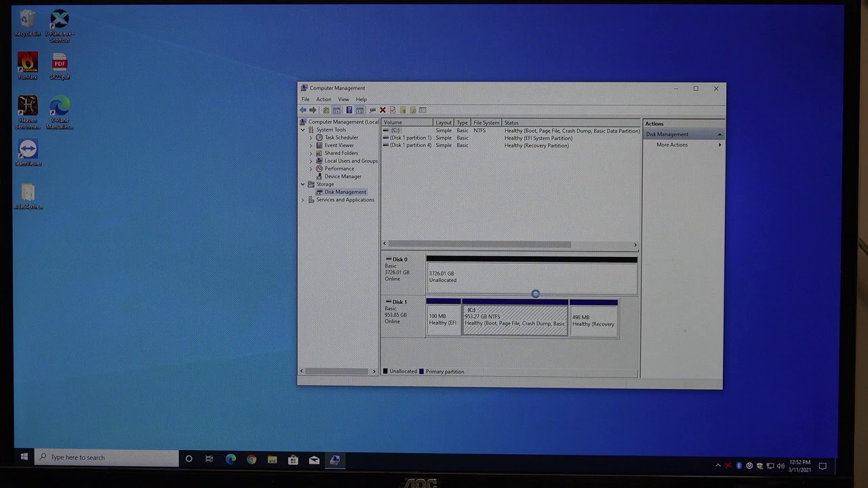Click the taskbar search box

click(x=106, y=457)
